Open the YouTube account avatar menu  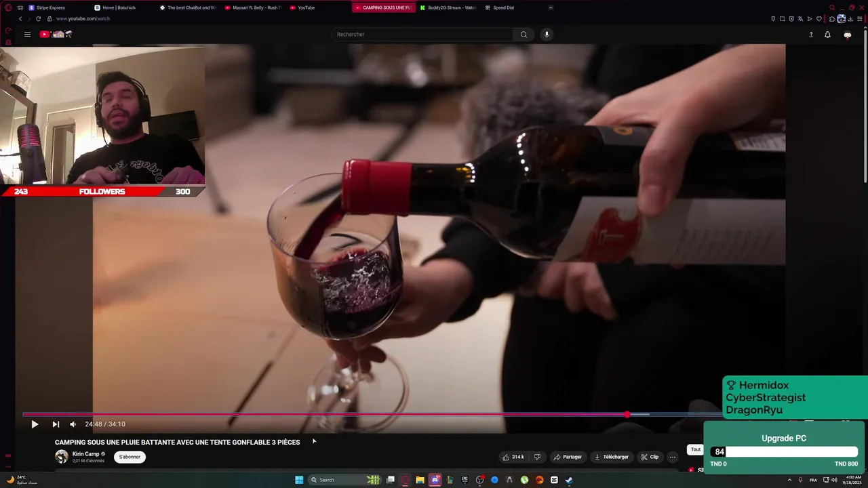[x=848, y=35]
